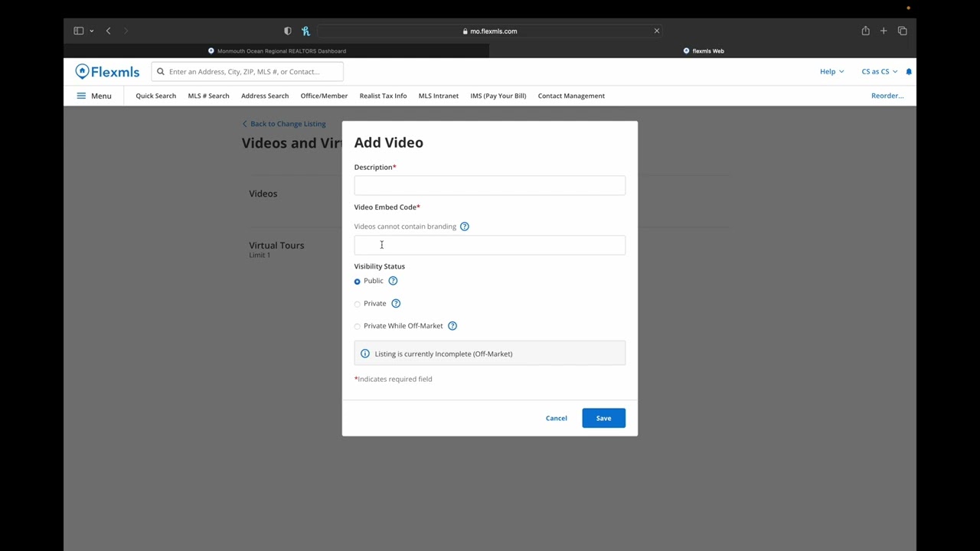Open the hamburger Menu
This screenshot has height=551, width=980.
93,96
